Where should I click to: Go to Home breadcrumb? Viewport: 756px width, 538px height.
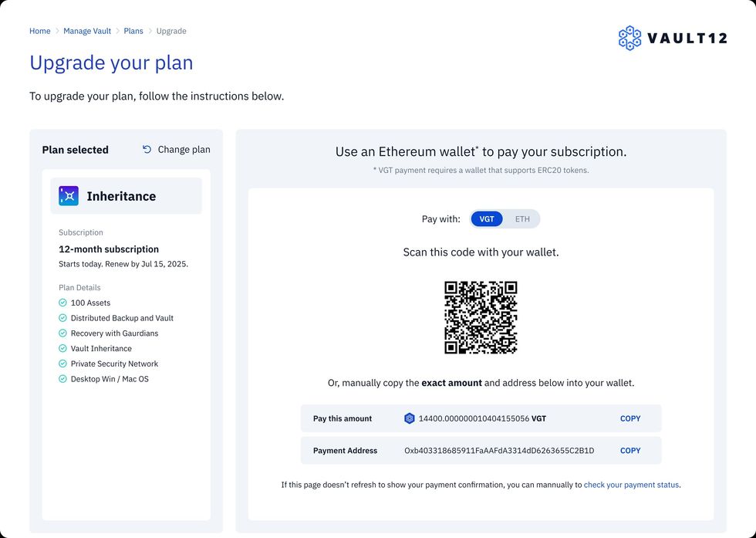click(40, 32)
